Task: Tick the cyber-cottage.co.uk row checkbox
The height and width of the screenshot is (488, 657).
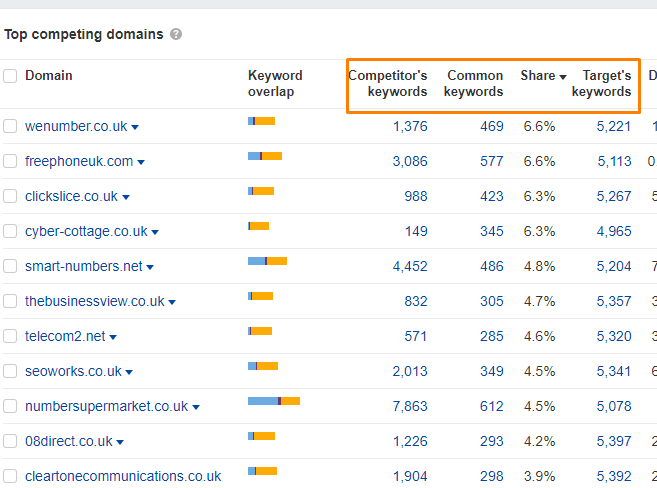Action: pyautogui.click(x=10, y=231)
